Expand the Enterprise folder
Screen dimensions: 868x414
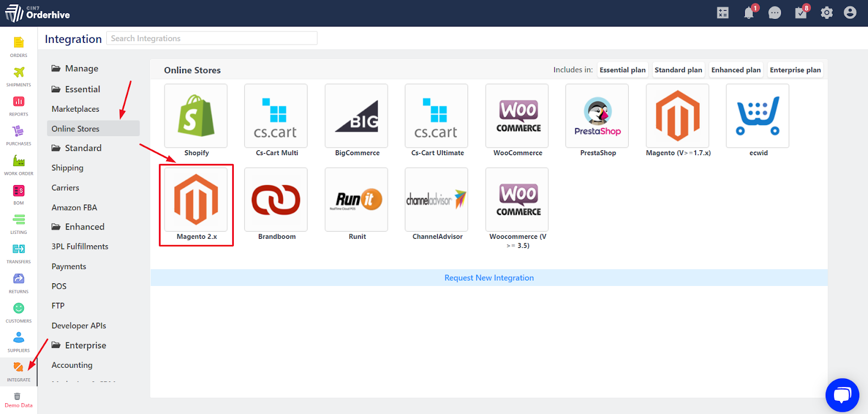[79, 345]
